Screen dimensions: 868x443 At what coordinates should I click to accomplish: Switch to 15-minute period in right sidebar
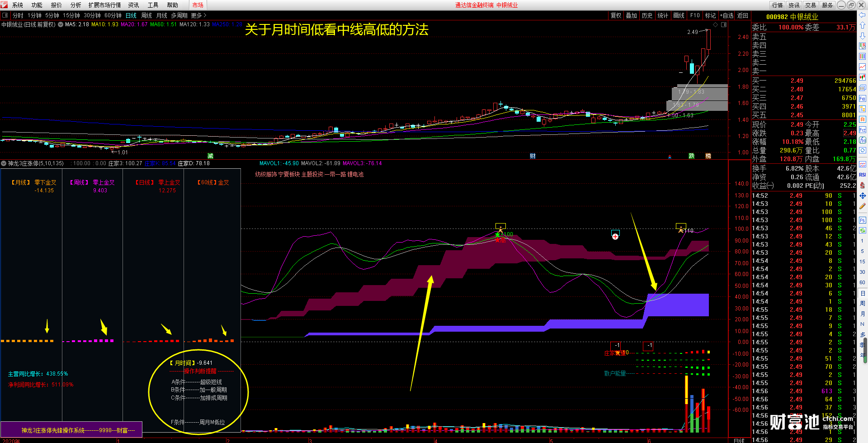point(862,261)
